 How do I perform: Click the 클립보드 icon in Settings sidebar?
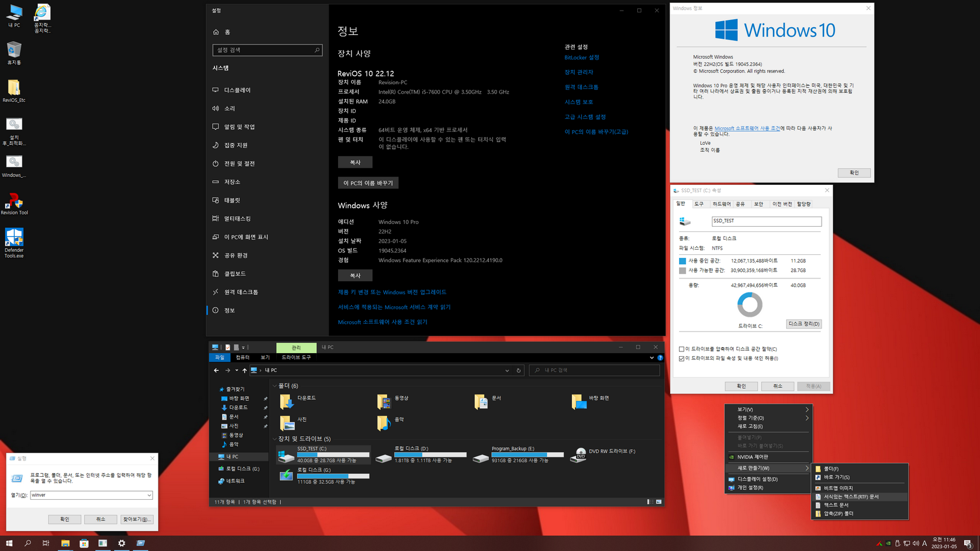pyautogui.click(x=216, y=274)
